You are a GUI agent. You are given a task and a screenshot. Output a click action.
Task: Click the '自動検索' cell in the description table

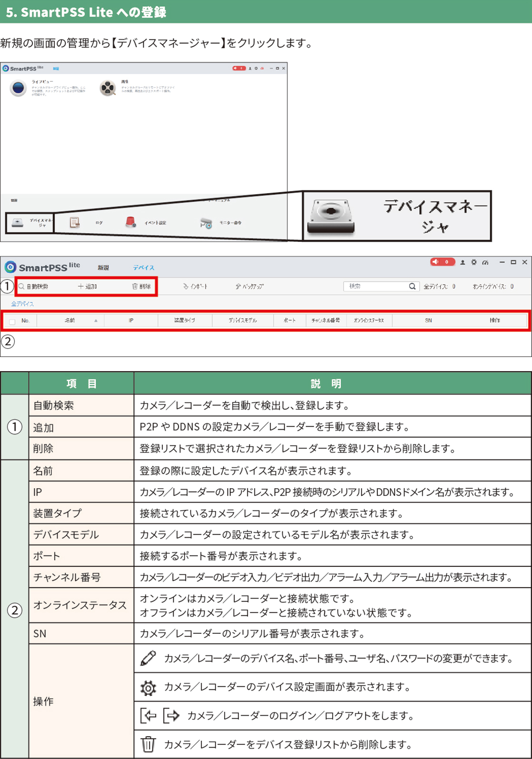81,405
